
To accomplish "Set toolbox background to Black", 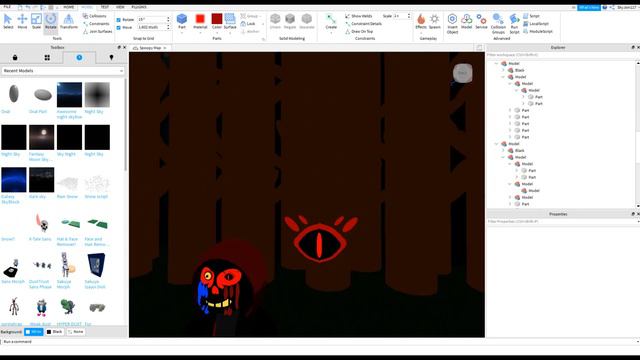I will (54, 332).
